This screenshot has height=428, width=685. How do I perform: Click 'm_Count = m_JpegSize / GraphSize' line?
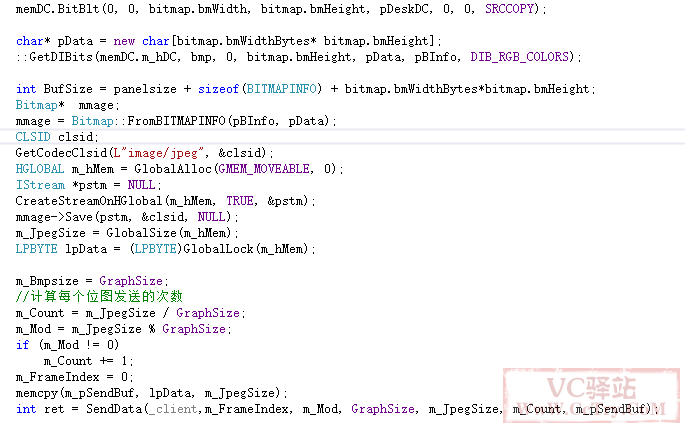131,313
